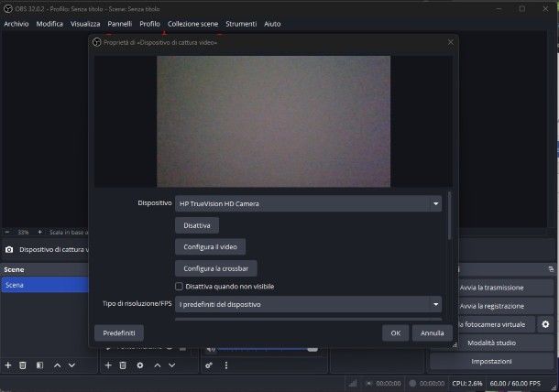Zoom in preview with plus icon

click(x=39, y=233)
